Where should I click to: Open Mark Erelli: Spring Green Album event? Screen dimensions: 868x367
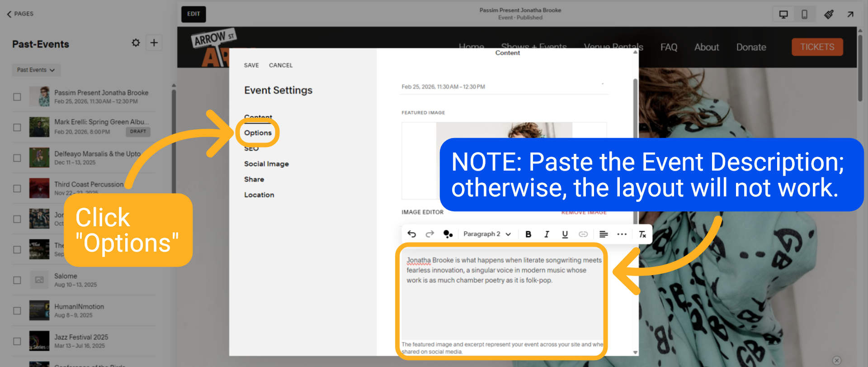(102, 122)
